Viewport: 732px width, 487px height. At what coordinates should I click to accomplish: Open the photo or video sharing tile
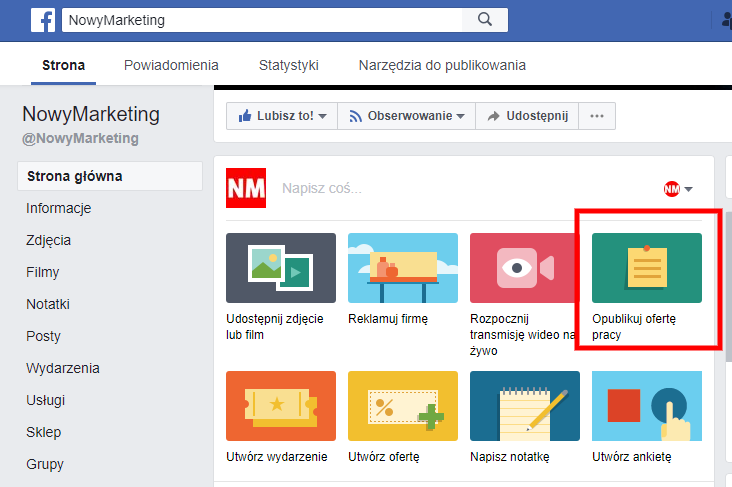(x=281, y=268)
